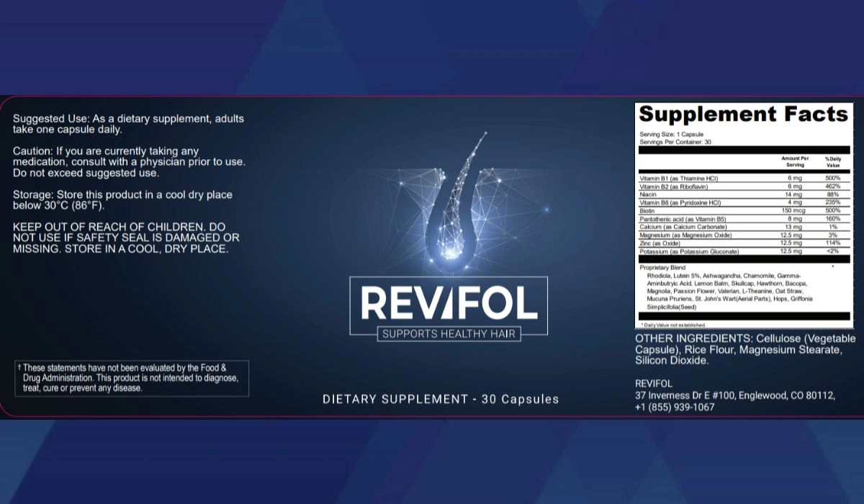Click the '37 Inverness Dr E #100' address
Image resolution: width=864 pixels, height=504 pixels.
tap(735, 395)
